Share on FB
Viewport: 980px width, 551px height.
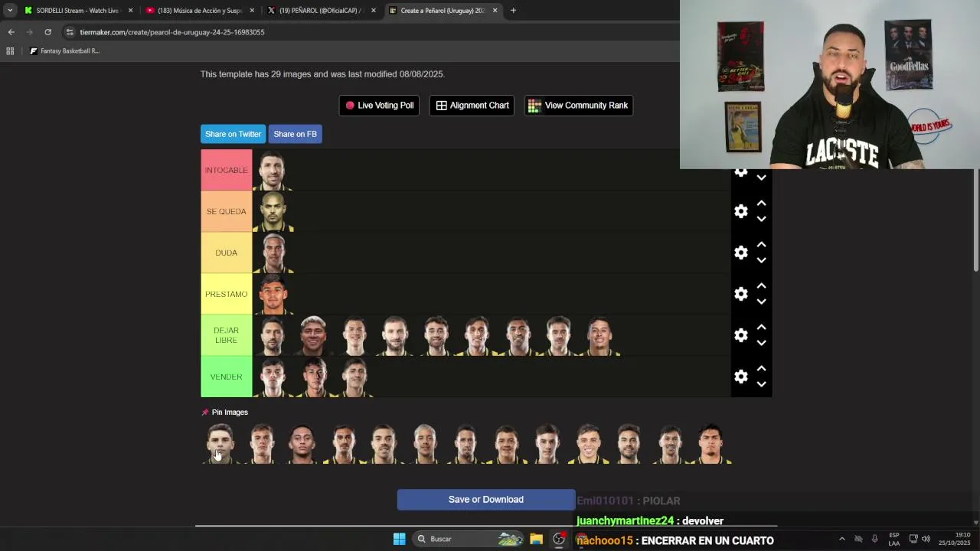pos(295,134)
